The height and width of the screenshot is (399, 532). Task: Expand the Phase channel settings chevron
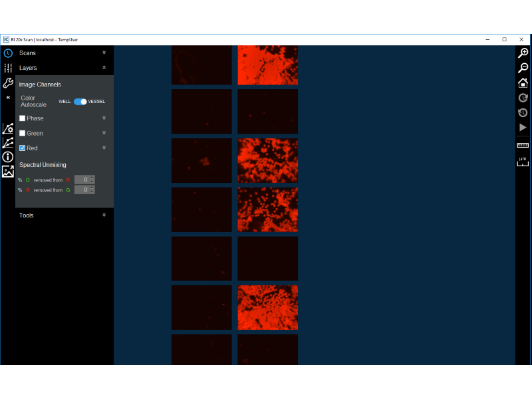click(104, 118)
